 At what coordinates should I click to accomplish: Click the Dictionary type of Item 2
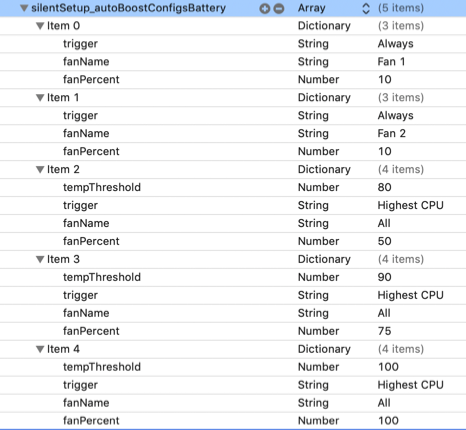click(x=324, y=169)
